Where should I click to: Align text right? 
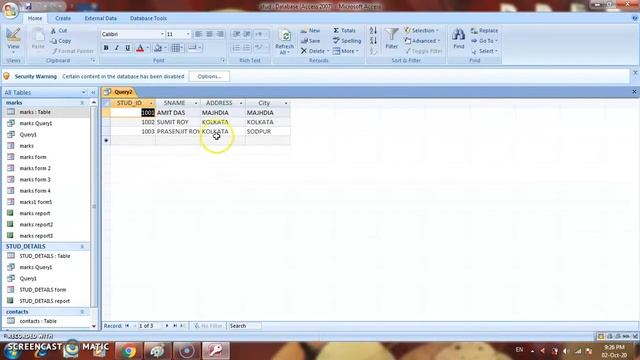pos(220,34)
